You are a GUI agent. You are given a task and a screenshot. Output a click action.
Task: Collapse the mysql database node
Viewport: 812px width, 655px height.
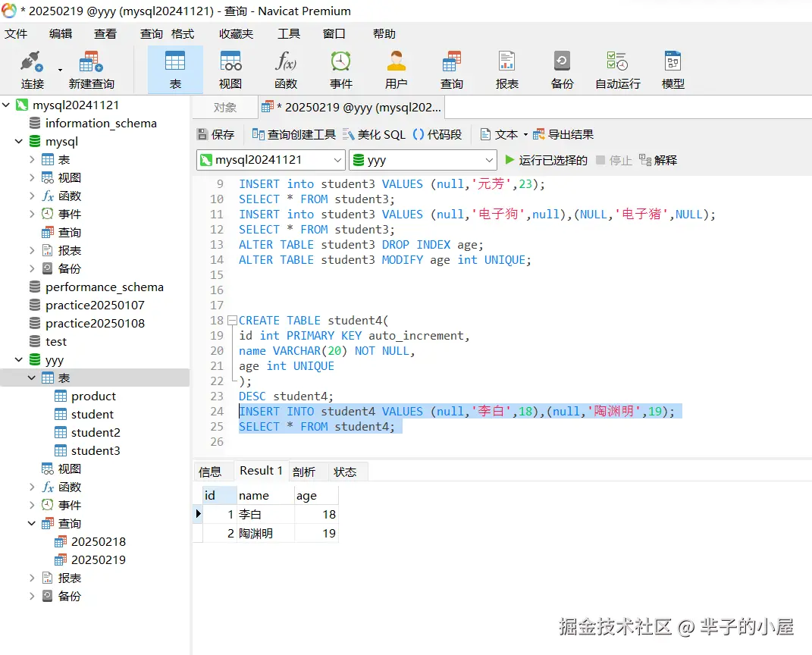pos(19,141)
